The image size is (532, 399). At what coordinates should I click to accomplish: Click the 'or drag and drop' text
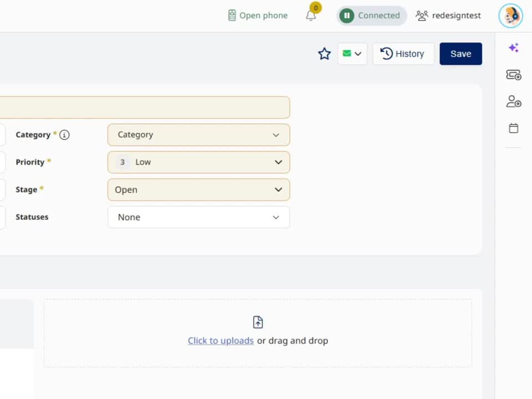(x=293, y=341)
